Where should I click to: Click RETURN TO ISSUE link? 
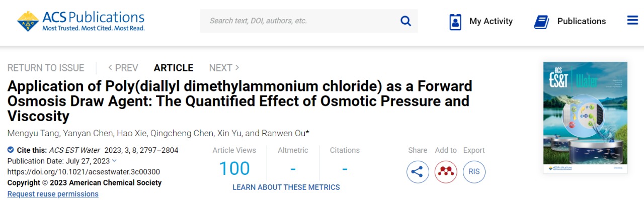coord(46,68)
